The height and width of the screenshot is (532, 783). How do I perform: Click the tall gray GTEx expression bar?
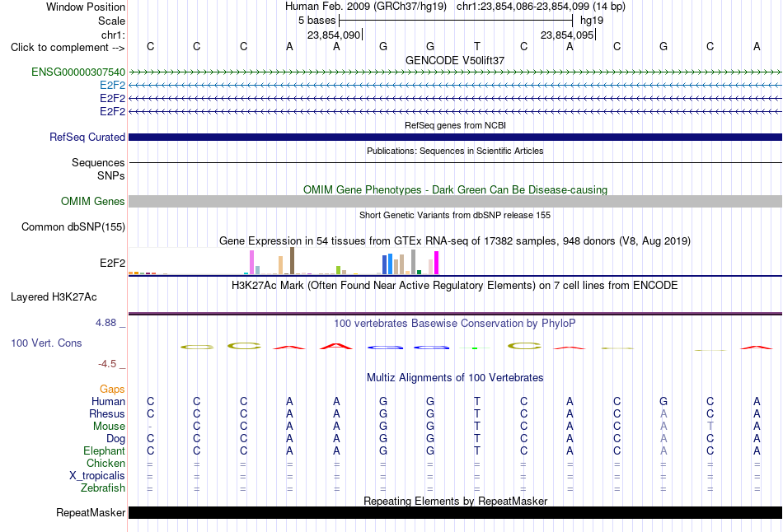tap(414, 262)
